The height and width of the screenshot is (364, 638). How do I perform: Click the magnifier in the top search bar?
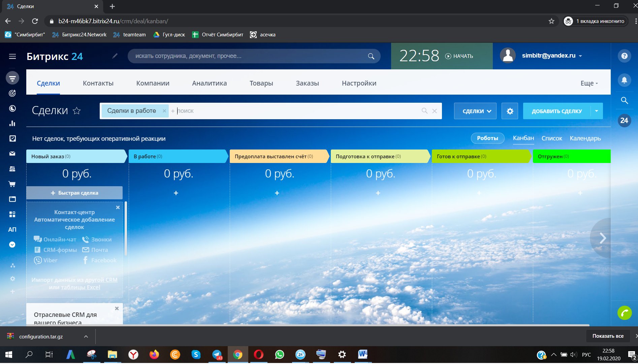(x=371, y=56)
